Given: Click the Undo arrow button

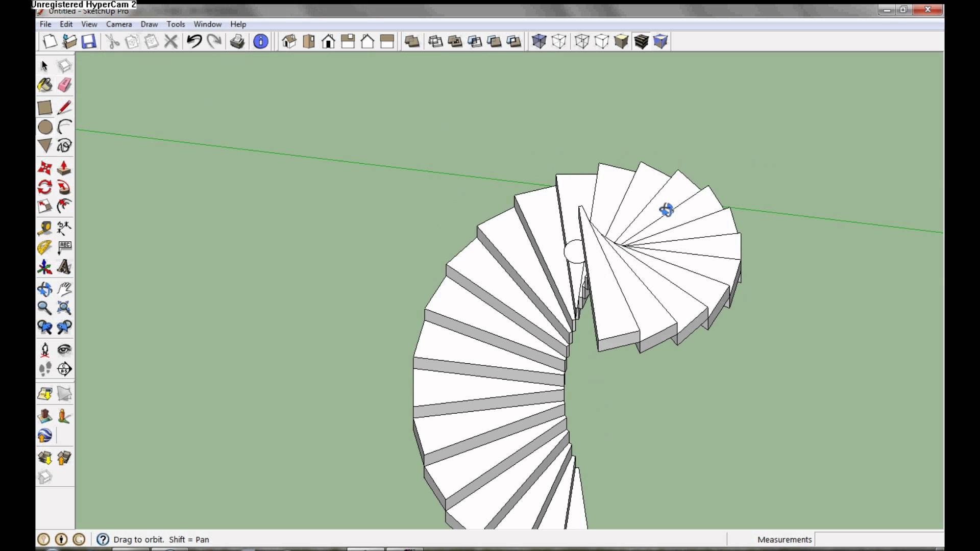Looking at the screenshot, I should coord(194,41).
